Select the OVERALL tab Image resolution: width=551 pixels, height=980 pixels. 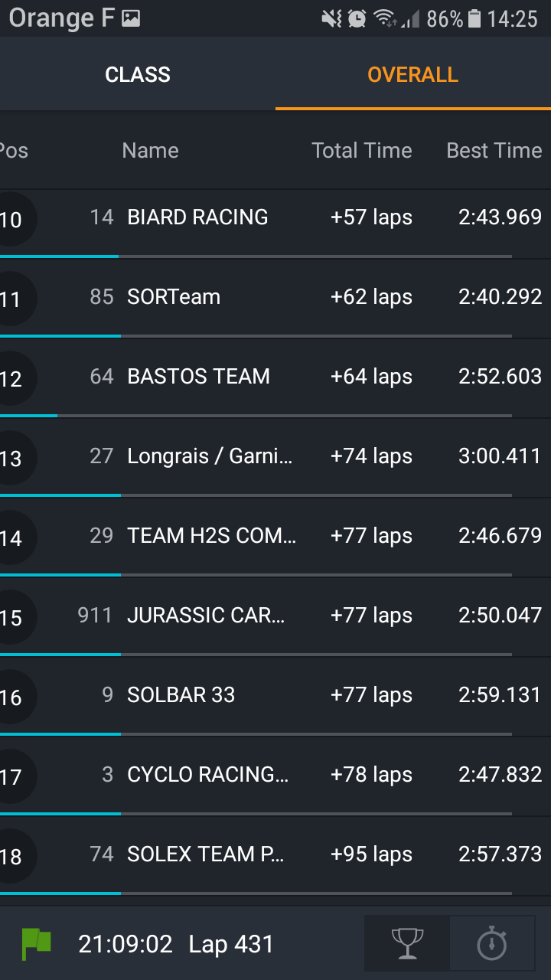pyautogui.click(x=412, y=74)
